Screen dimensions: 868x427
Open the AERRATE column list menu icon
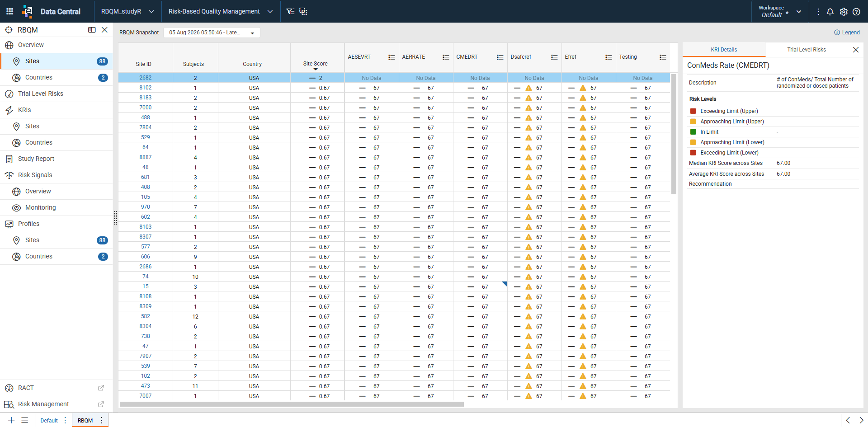[x=446, y=57]
